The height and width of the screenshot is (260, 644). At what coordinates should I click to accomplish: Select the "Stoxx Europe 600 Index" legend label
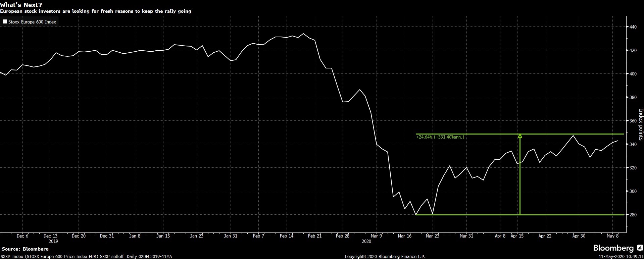click(32, 22)
